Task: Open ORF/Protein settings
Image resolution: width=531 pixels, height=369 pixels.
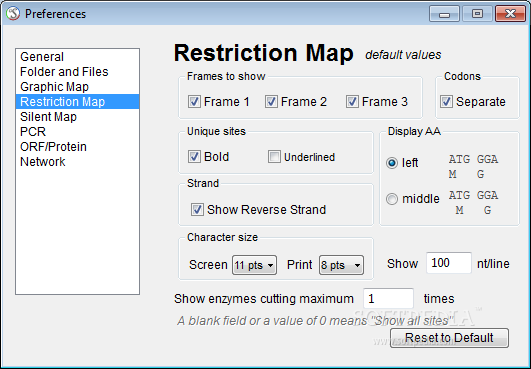Action: pos(77,147)
